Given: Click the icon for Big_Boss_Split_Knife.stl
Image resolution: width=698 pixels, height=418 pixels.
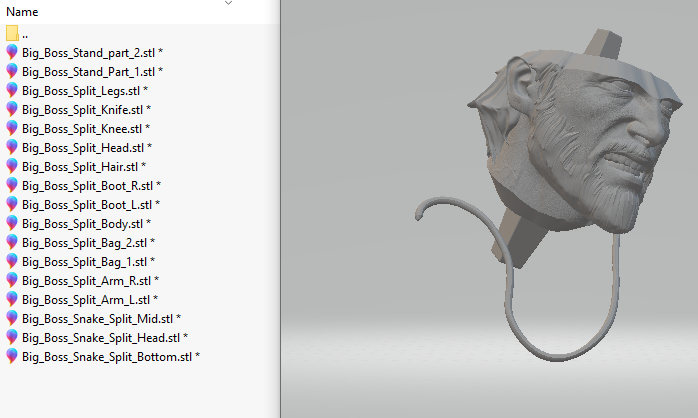Looking at the screenshot, I should [12, 110].
